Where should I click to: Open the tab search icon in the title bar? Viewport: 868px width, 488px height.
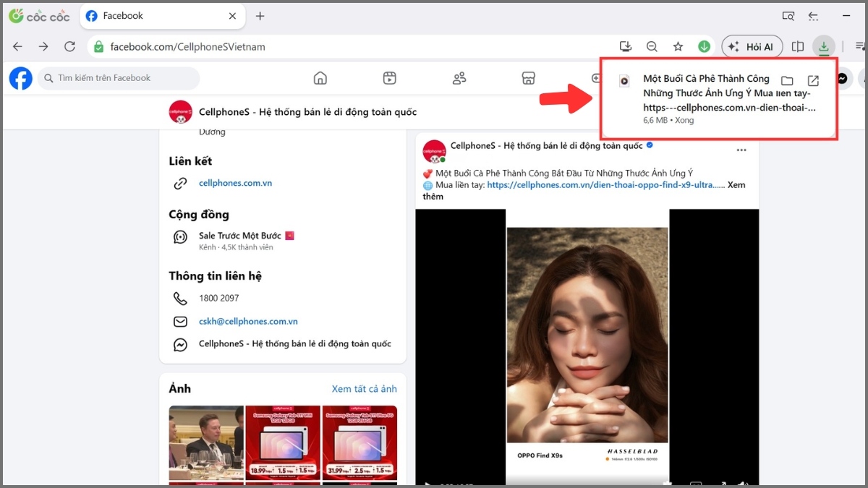click(x=788, y=16)
